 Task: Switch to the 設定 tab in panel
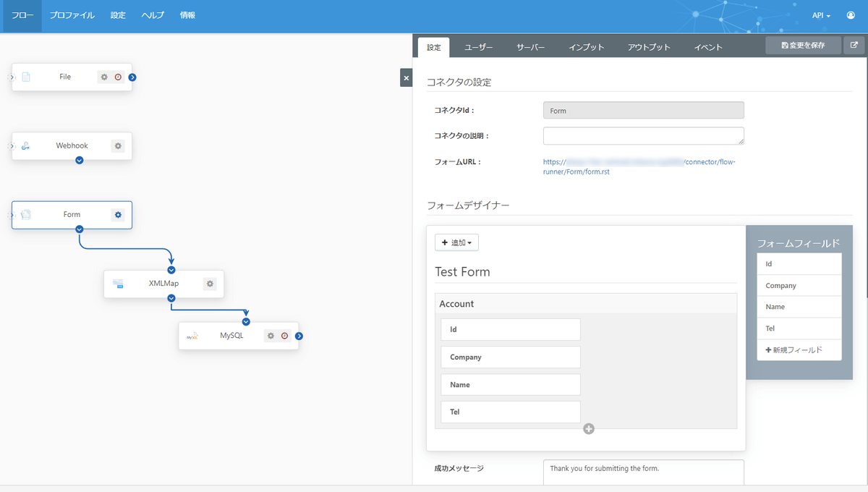[x=434, y=47]
